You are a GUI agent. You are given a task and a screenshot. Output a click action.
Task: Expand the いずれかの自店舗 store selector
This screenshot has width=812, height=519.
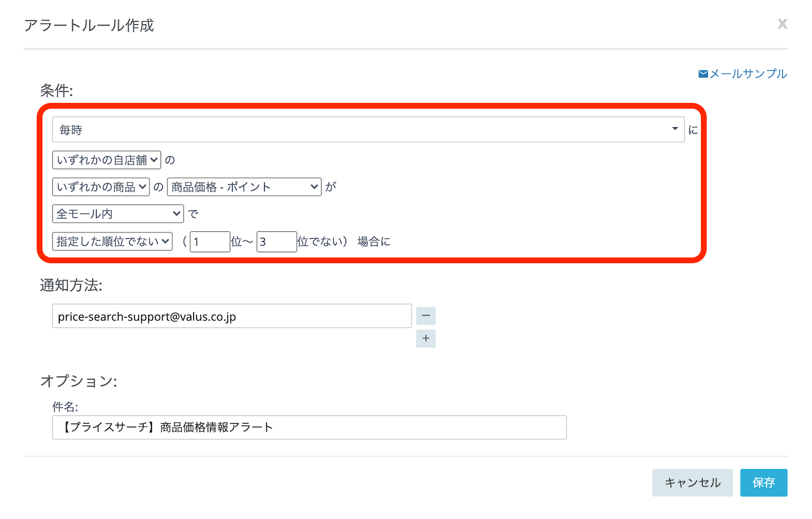point(106,160)
